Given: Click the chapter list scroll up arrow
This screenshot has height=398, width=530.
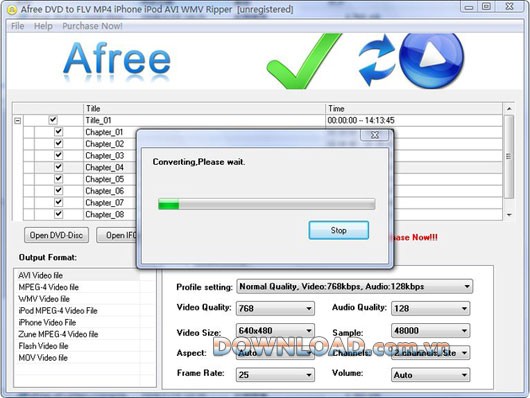Looking at the screenshot, I should (509, 109).
